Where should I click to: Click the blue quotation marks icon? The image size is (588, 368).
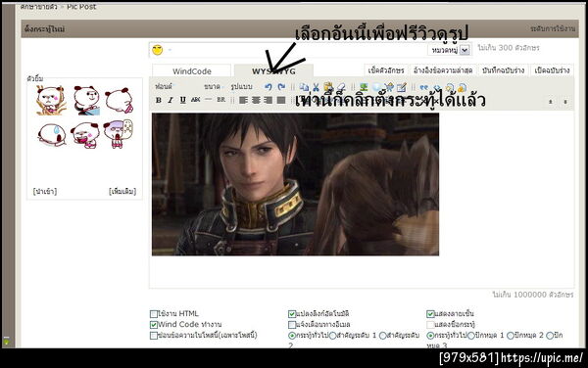tap(423, 87)
